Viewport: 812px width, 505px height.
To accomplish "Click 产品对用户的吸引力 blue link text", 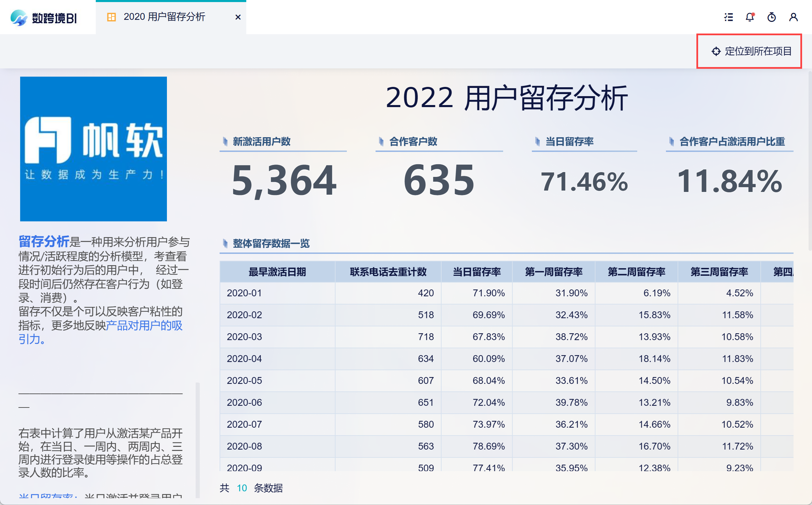I will point(144,325).
